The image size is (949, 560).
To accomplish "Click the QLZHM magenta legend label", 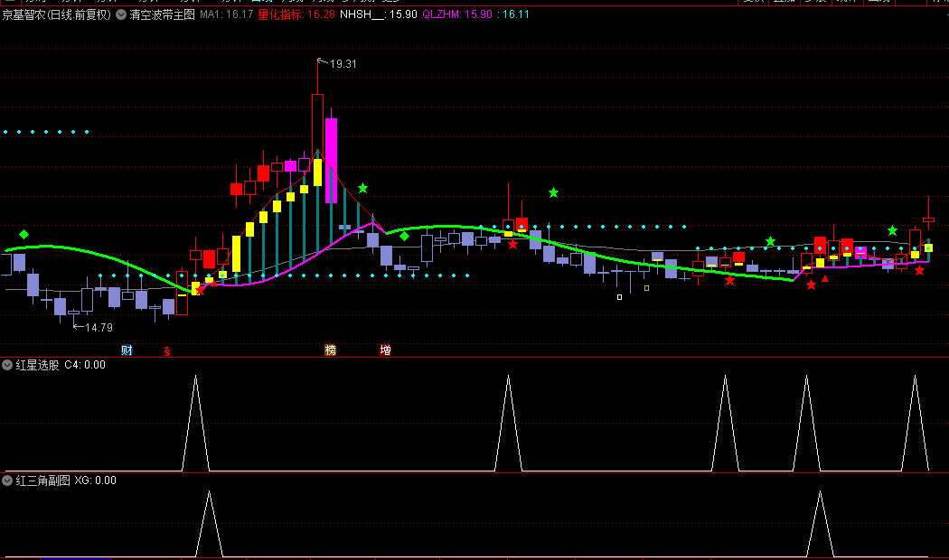I will point(442,15).
